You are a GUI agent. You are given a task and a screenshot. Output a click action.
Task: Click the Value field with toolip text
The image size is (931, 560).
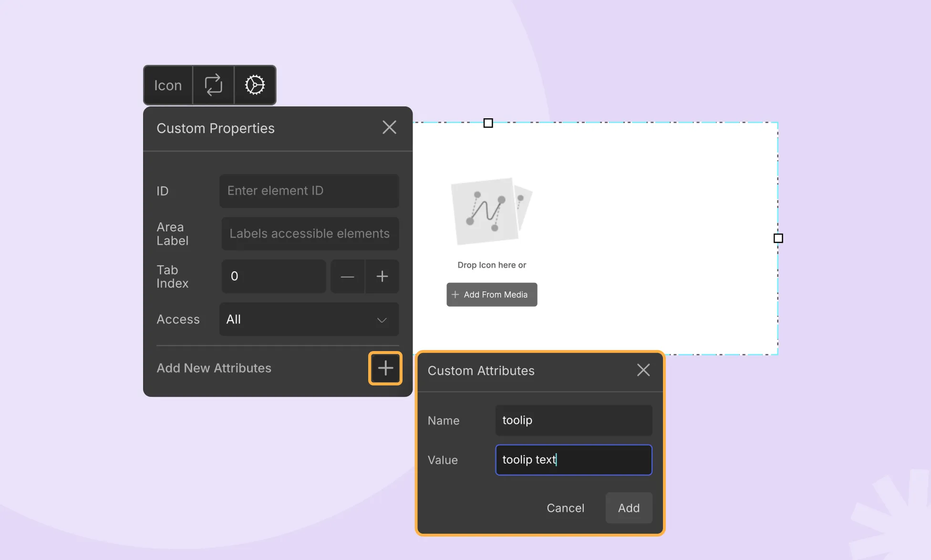(x=574, y=460)
